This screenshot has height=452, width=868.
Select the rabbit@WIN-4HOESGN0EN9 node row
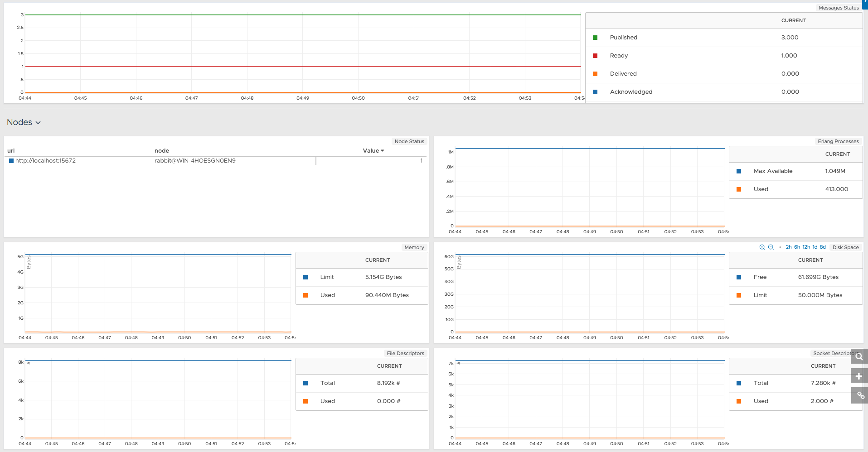tap(195, 160)
